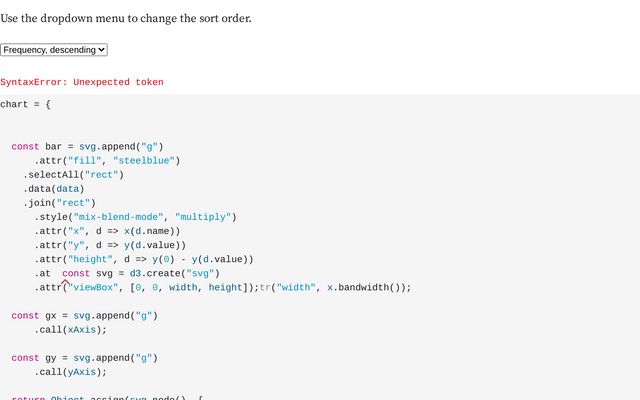Screen dimensions: 640x400
Task: Click the SyntaxError: Unexpected token message
Action: [x=82, y=82]
